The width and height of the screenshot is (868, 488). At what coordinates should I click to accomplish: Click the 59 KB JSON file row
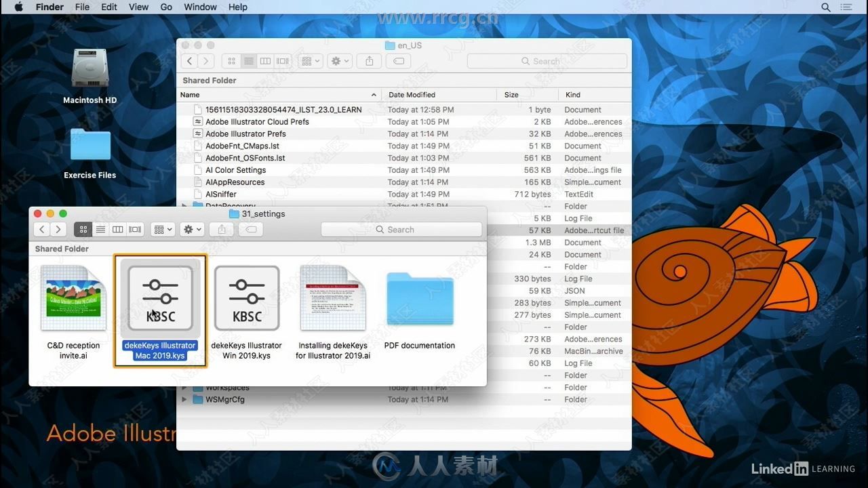pos(559,291)
